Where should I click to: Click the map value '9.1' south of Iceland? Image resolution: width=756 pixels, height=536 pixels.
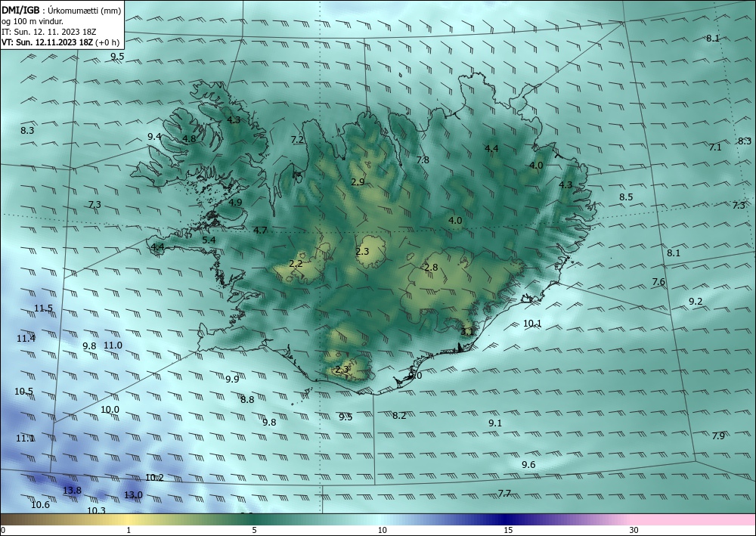[x=495, y=423]
